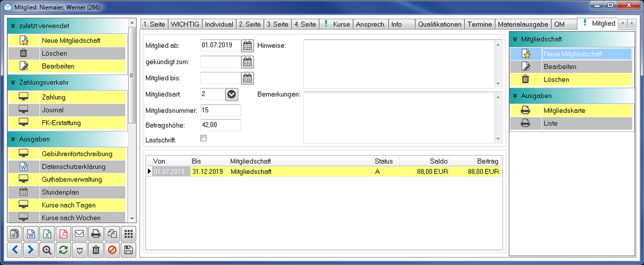This screenshot has width=644, height=265.
Task: Click the Beitrag column header
Action: [x=475, y=161]
